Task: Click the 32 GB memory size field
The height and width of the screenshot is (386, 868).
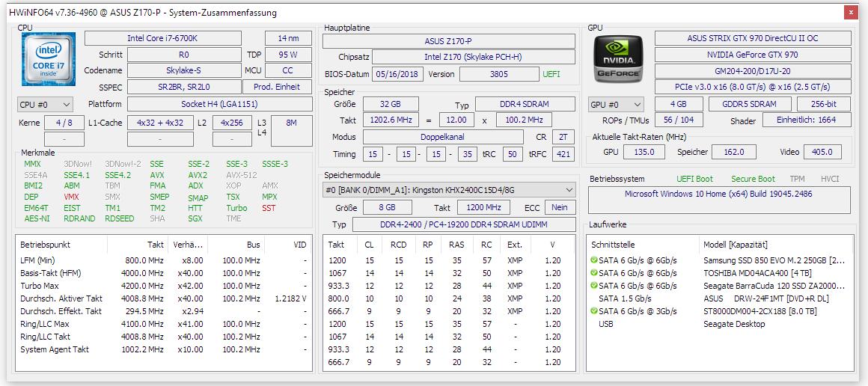Action: 391,104
